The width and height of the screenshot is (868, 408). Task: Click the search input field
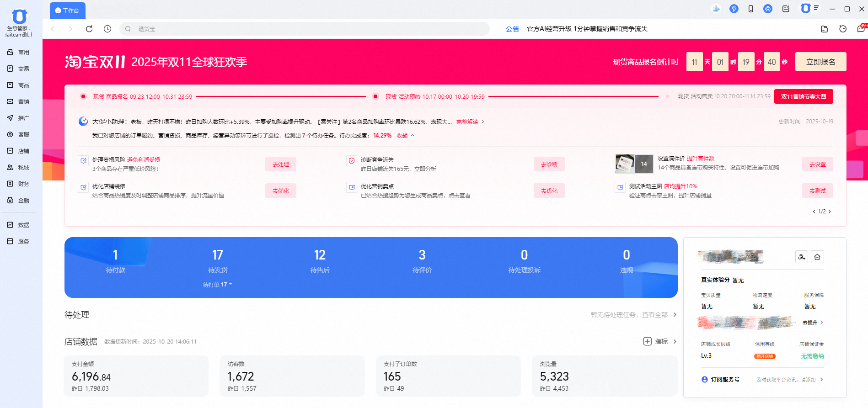(304, 29)
